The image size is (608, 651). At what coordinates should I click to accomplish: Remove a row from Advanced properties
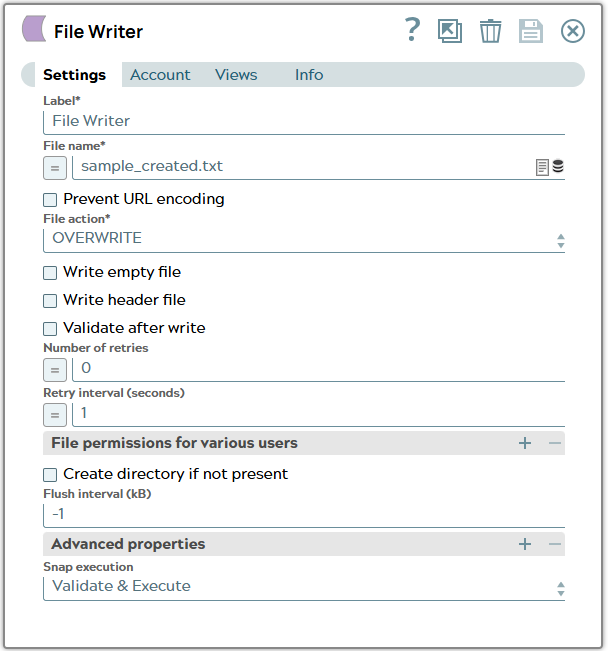[555, 544]
